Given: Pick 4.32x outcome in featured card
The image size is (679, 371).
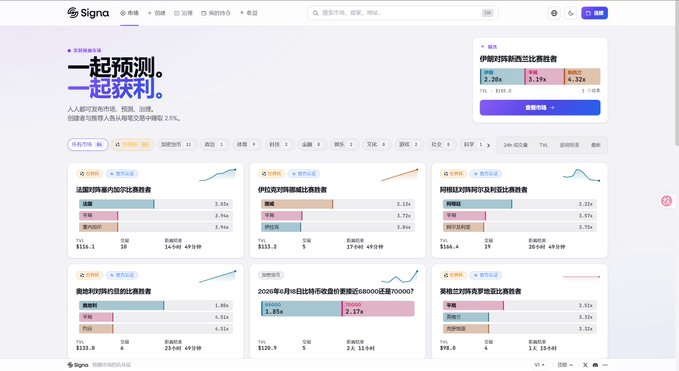Looking at the screenshot, I should tap(582, 77).
